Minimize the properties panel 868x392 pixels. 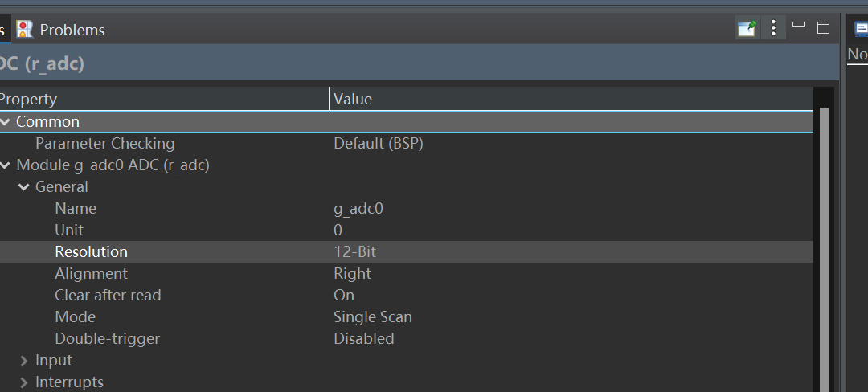click(798, 24)
